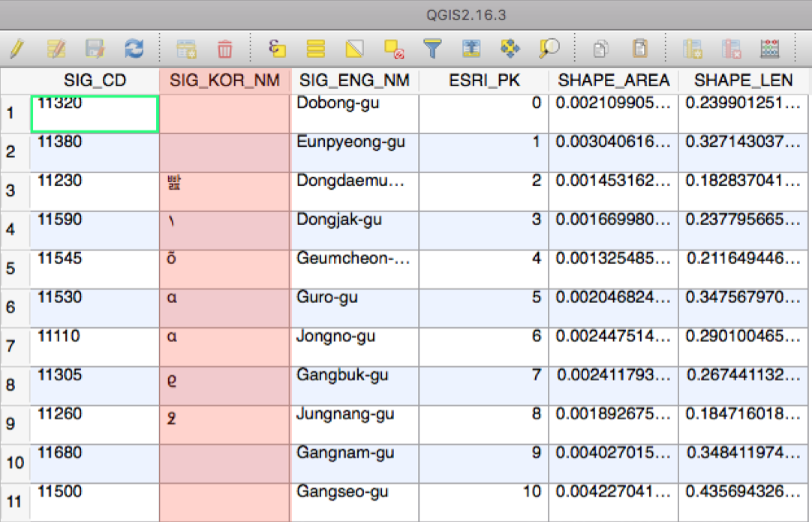This screenshot has width=812, height=522.
Task: Click SHAPE_AREA value 0.004027015…
Action: click(614, 463)
